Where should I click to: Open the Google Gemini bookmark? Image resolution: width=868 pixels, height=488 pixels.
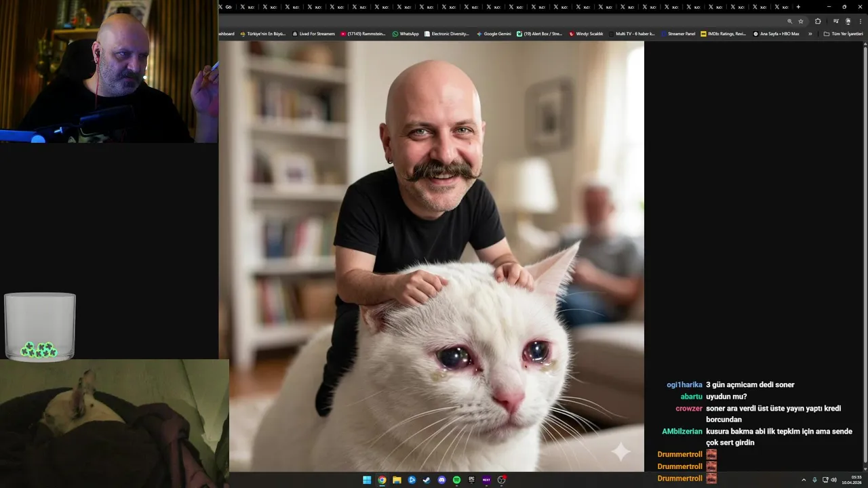point(494,33)
